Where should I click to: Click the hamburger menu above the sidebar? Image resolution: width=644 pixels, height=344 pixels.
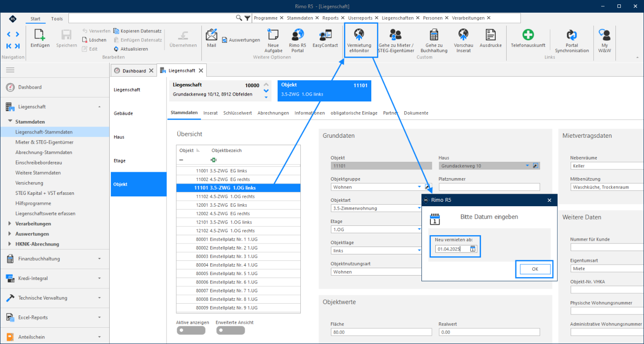pos(10,70)
